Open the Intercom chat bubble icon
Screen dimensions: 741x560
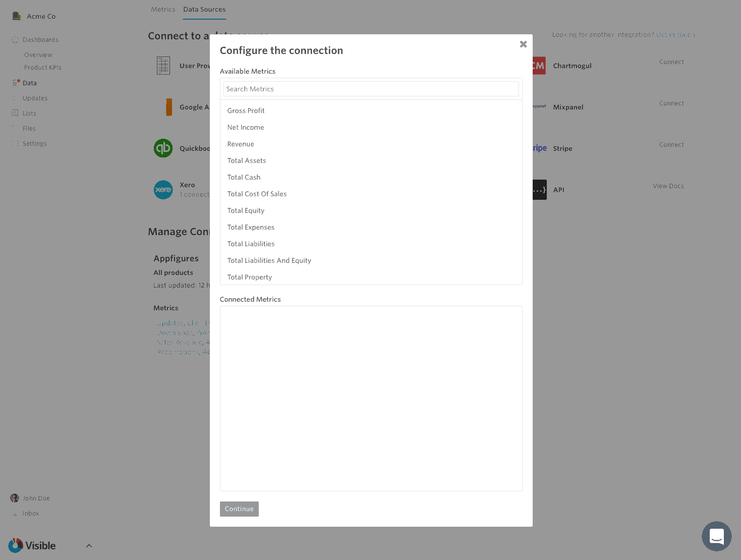coord(716,536)
